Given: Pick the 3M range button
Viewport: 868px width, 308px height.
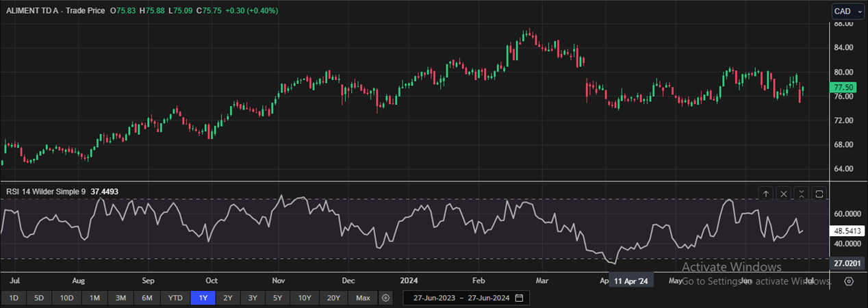Looking at the screenshot, I should [x=120, y=298].
